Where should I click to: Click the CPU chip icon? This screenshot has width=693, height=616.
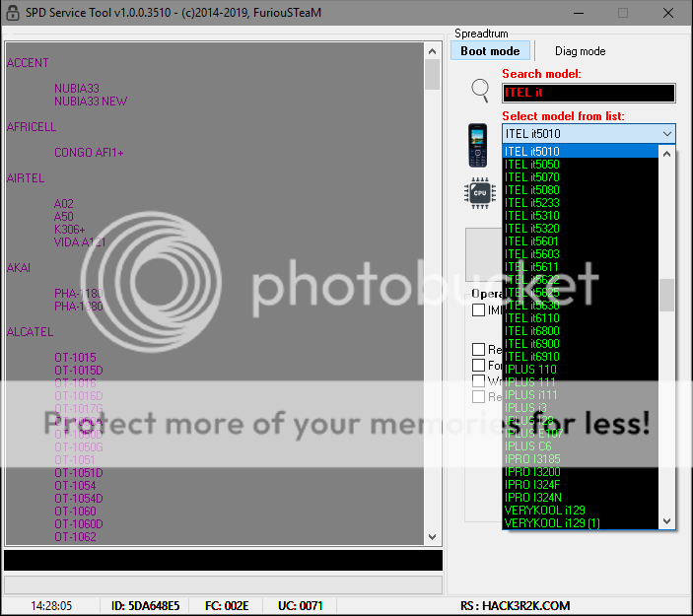[x=480, y=193]
